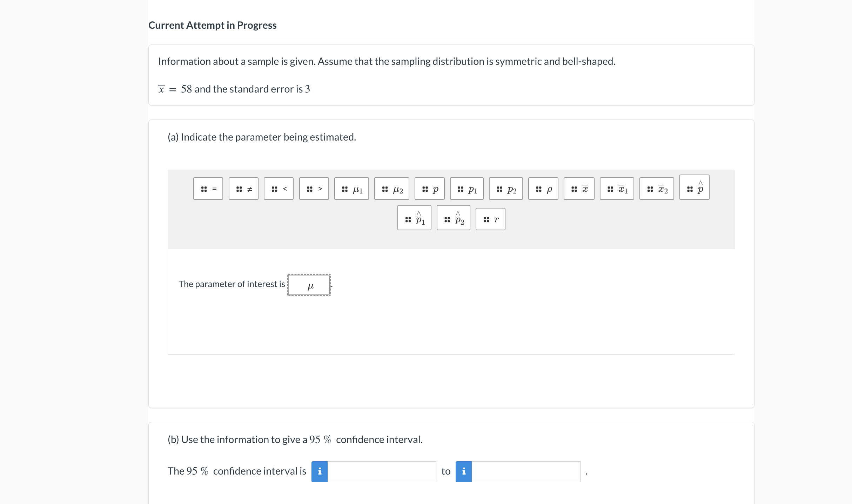852x504 pixels.
Task: Select the less-than sign tile
Action: point(279,188)
